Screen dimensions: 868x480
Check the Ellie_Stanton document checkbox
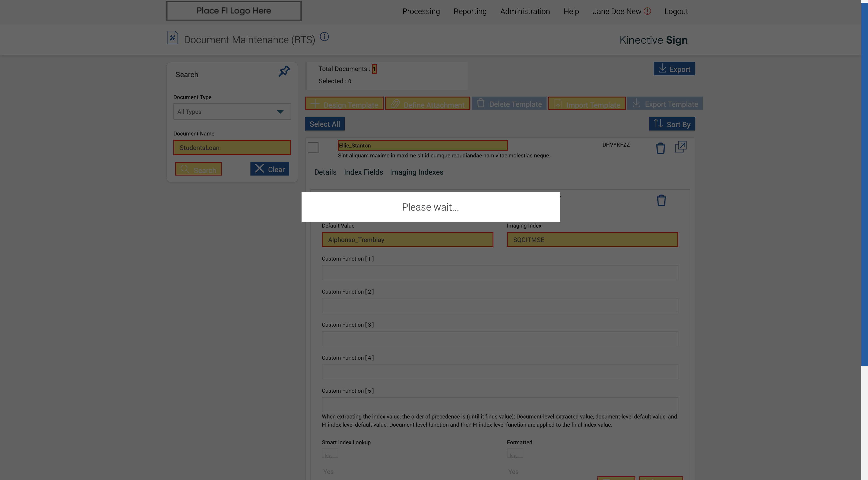coord(313,148)
